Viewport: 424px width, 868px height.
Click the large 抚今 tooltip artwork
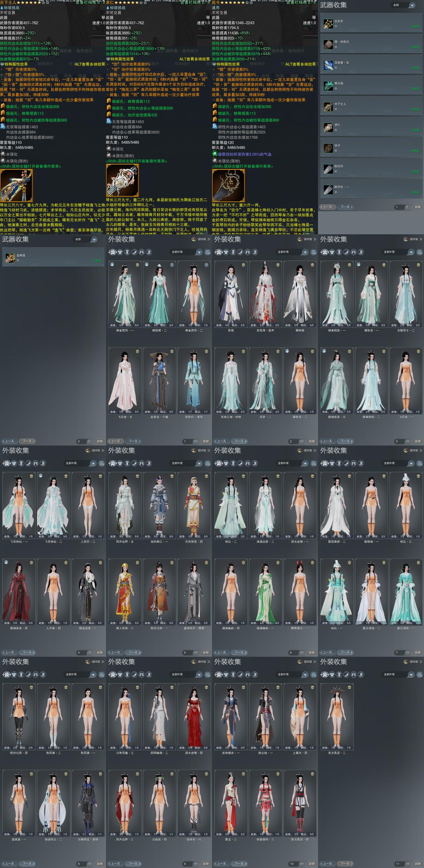click(x=229, y=186)
